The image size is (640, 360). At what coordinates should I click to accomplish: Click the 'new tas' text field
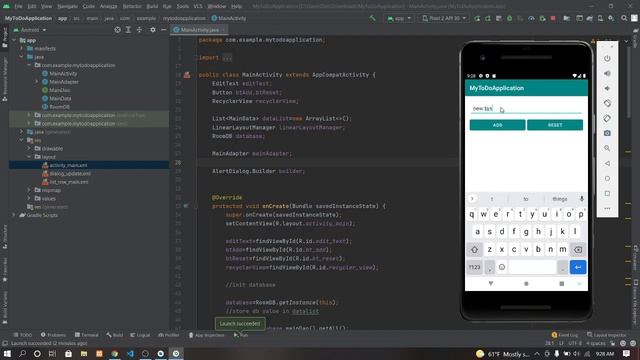(x=526, y=109)
